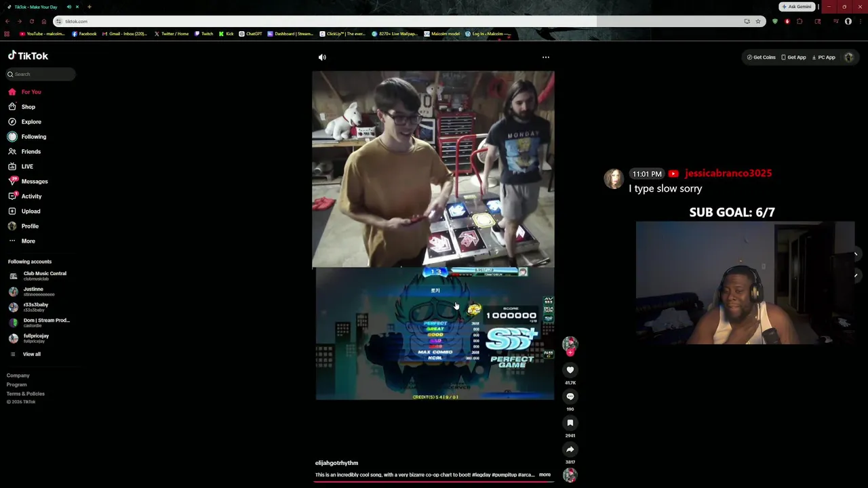The width and height of the screenshot is (868, 488).
Task: Open the Kick bookmark
Action: [x=226, y=34]
